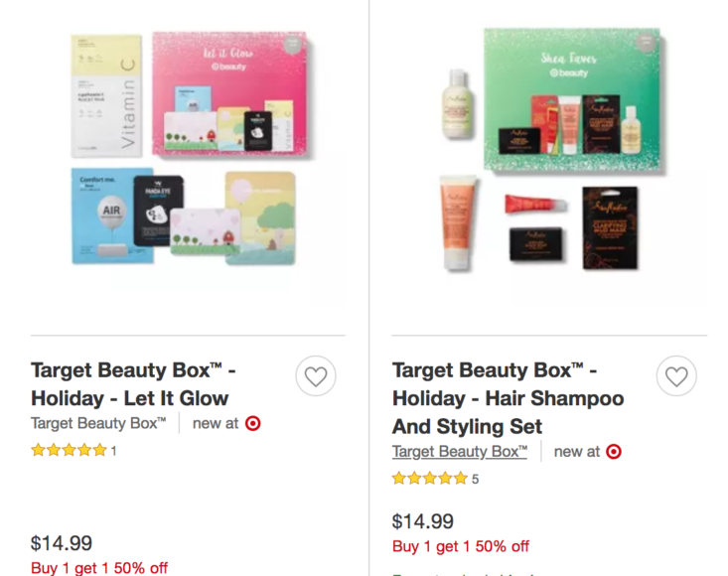Favorite the Let It Glow beauty box
Image resolution: width=728 pixels, height=576 pixels.
pos(316,376)
